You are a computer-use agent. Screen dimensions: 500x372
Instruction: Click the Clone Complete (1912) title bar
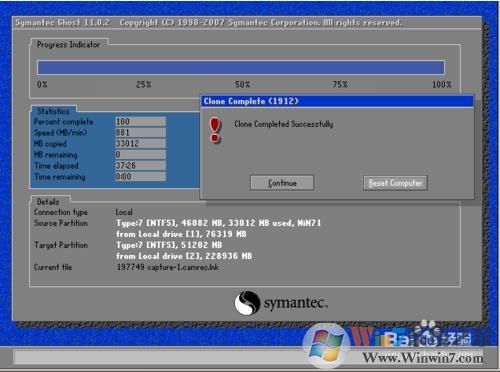(337, 101)
